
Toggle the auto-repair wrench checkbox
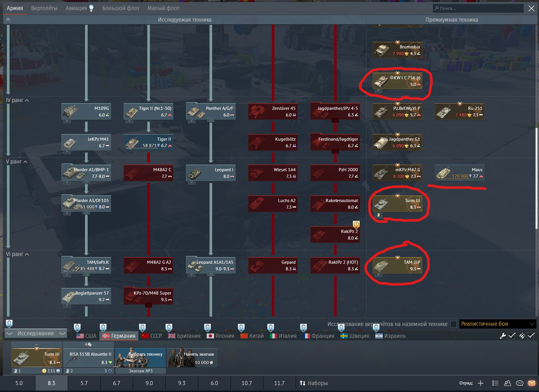[x=512, y=336]
